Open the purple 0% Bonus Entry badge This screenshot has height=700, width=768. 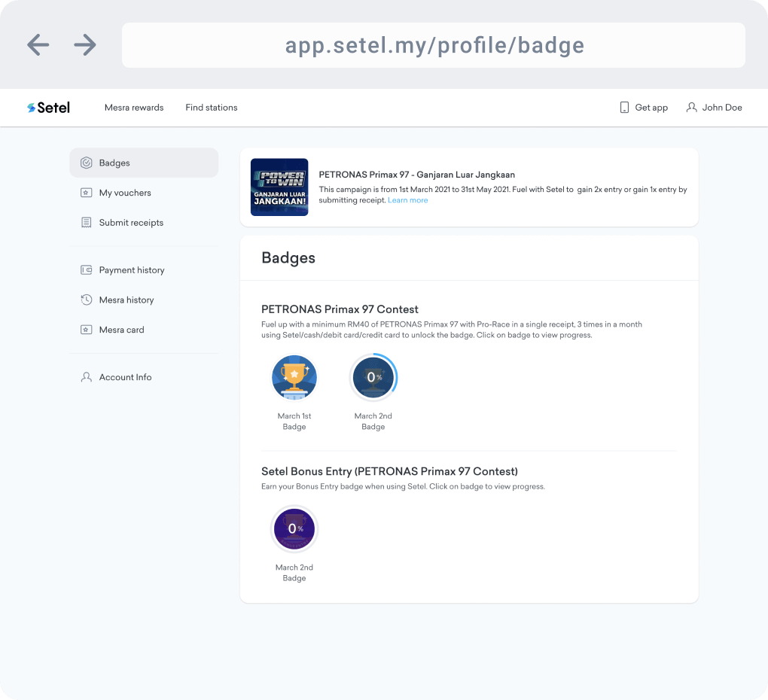(294, 529)
